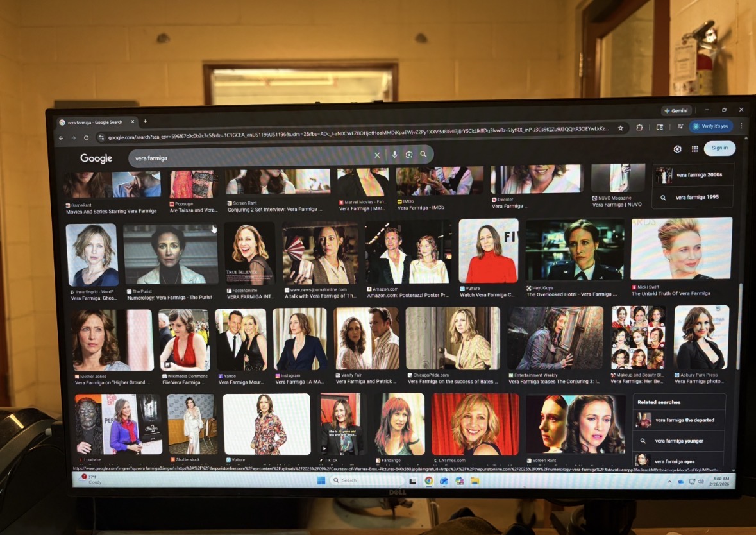Submit search using the magnifier icon
Image resolution: width=756 pixels, height=535 pixels.
point(423,154)
